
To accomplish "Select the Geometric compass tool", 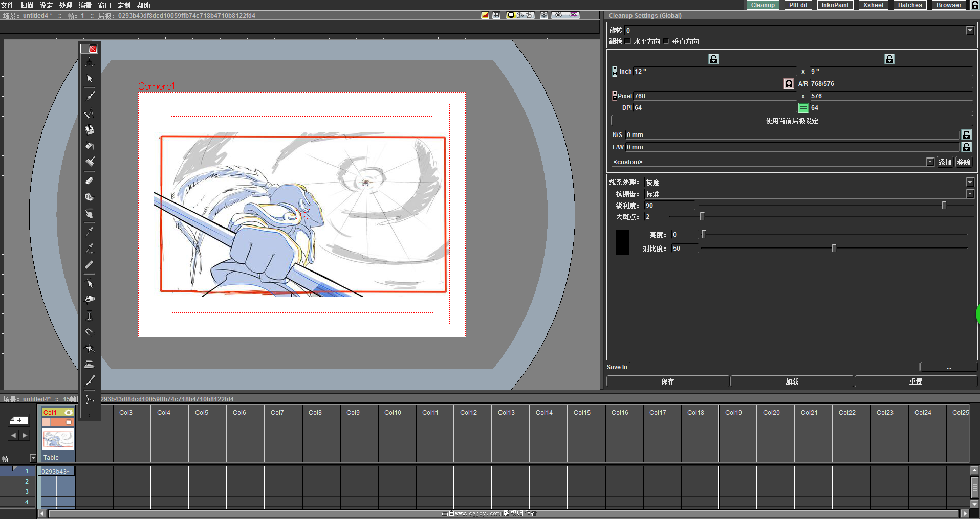I will coord(90,113).
